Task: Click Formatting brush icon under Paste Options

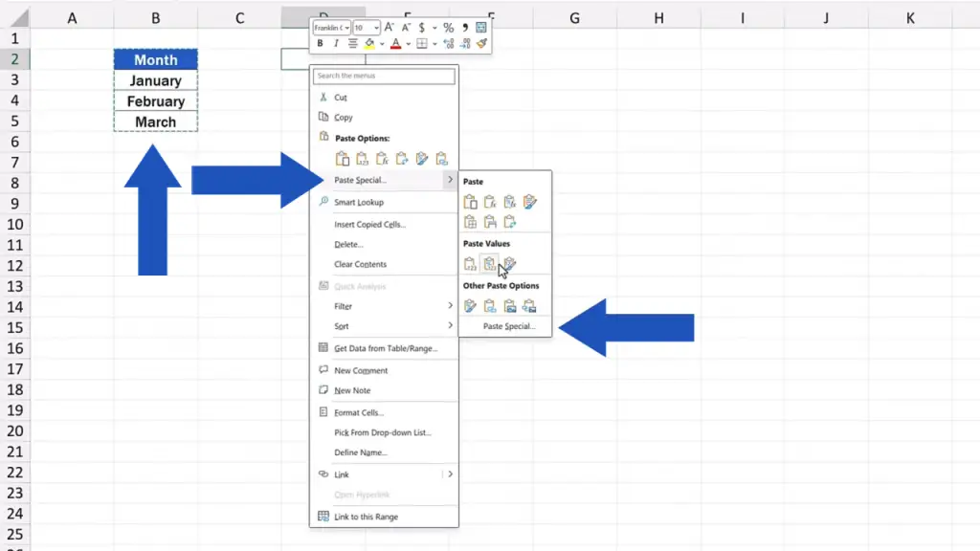Action: pyautogui.click(x=422, y=159)
